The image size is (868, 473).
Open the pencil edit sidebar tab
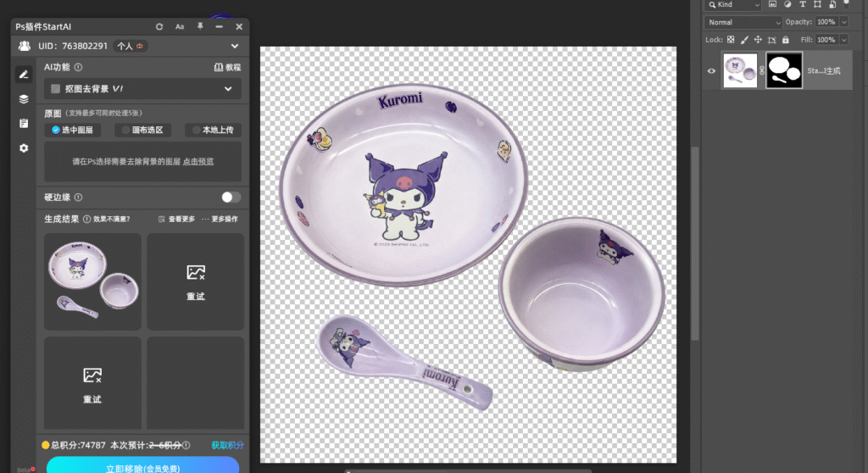point(23,75)
